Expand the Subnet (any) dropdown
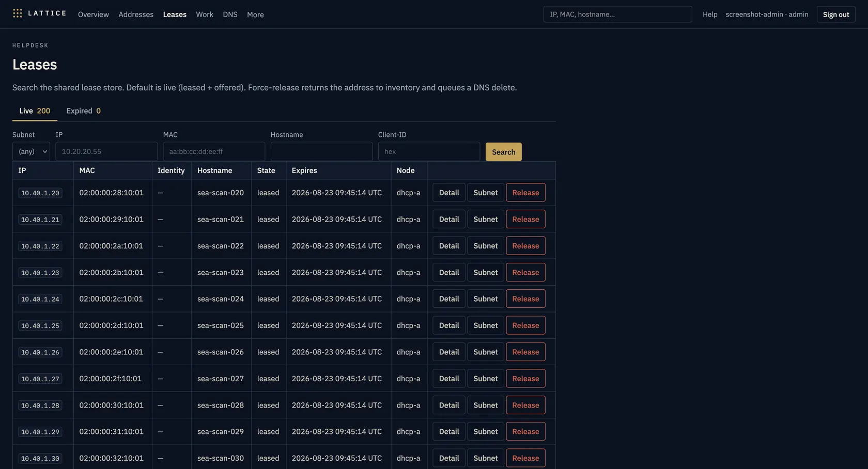868x469 pixels. (31, 151)
